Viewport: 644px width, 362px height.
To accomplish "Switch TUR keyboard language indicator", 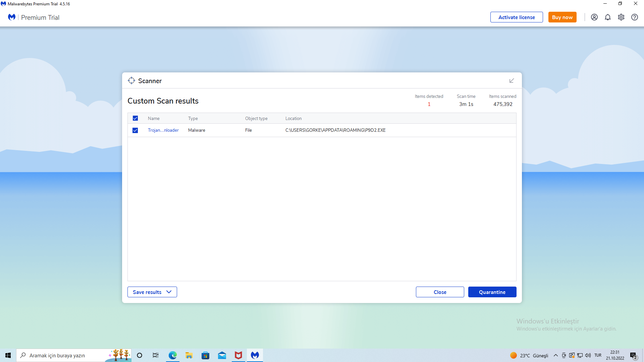I will [x=598, y=355].
